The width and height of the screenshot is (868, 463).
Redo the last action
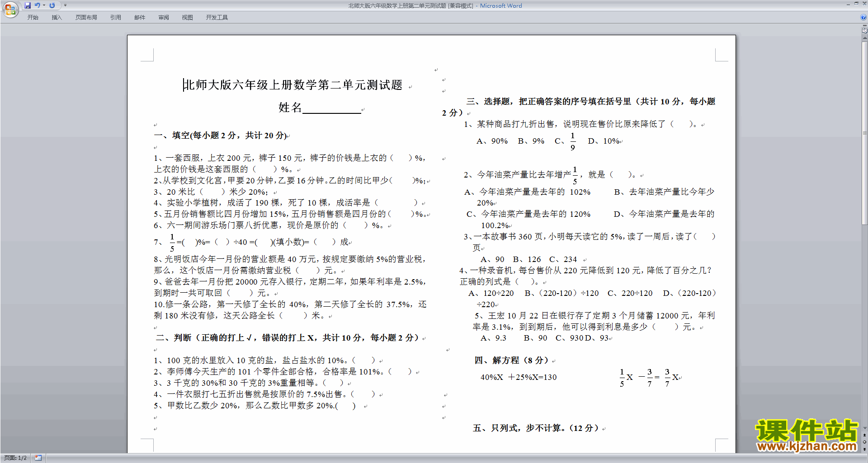(x=52, y=5)
